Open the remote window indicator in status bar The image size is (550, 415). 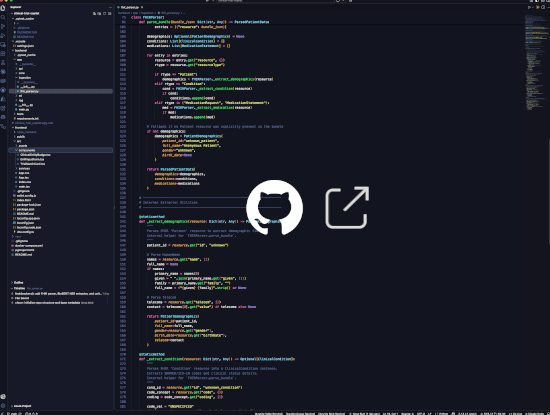(2, 413)
